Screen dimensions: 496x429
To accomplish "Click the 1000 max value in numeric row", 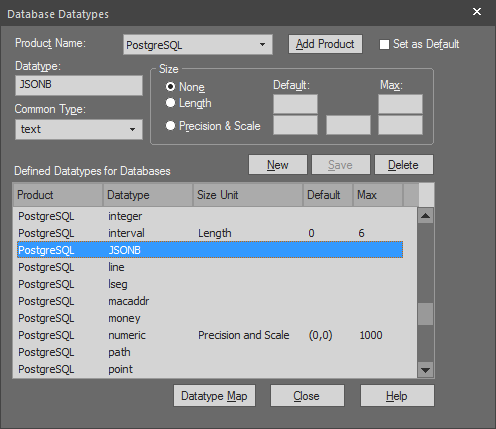I will (x=371, y=335).
